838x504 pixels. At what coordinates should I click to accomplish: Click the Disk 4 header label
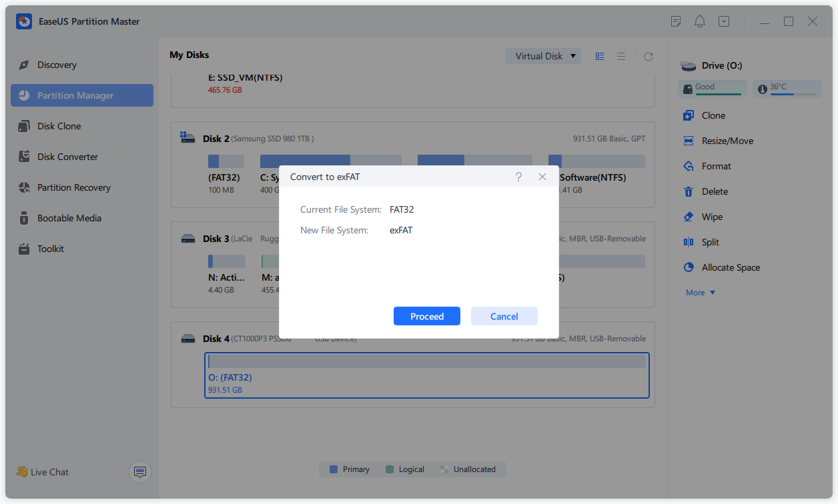pyautogui.click(x=216, y=339)
